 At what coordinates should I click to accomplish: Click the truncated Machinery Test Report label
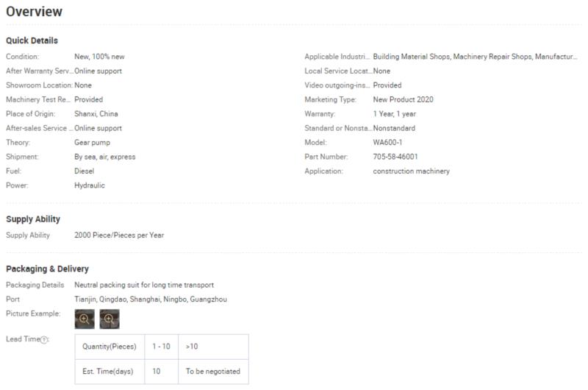(38, 99)
